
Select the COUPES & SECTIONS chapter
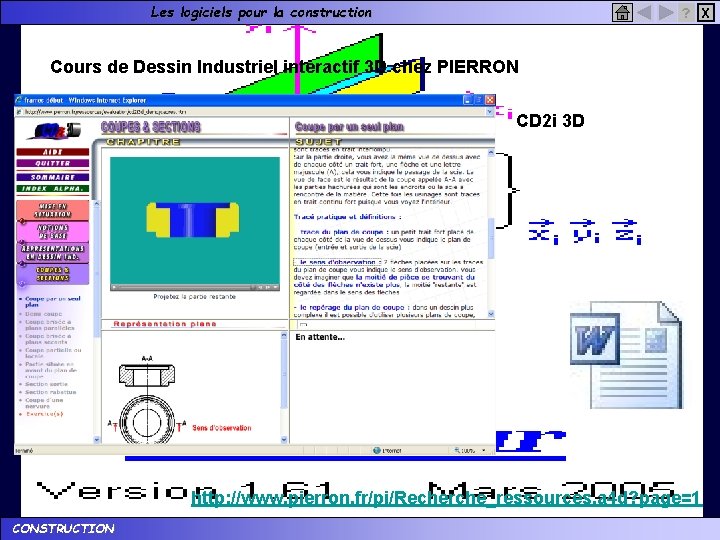click(53, 274)
